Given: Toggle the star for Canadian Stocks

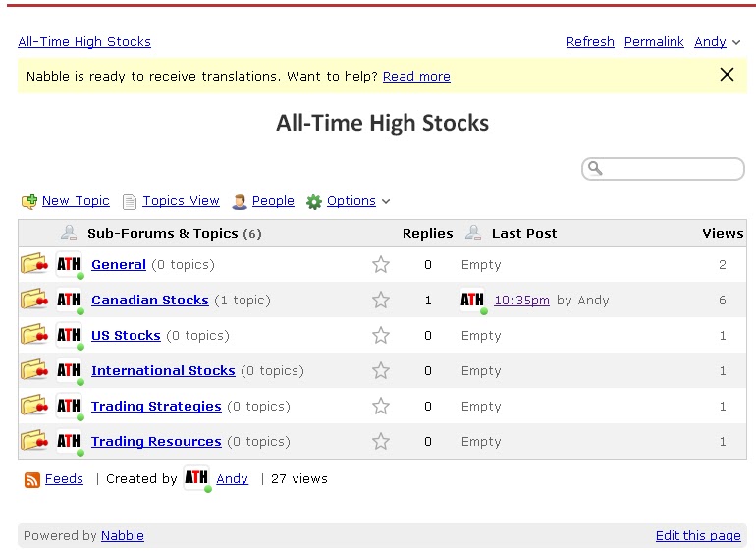Looking at the screenshot, I should 381,301.
